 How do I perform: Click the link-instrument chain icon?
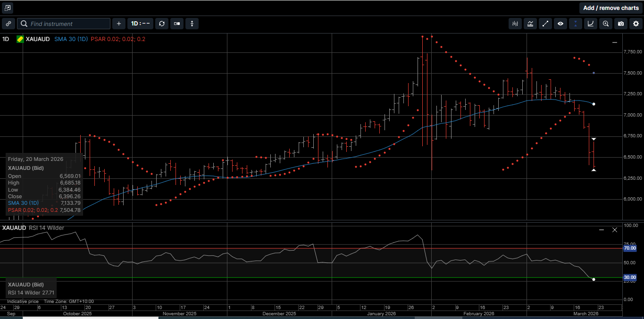tap(8, 24)
